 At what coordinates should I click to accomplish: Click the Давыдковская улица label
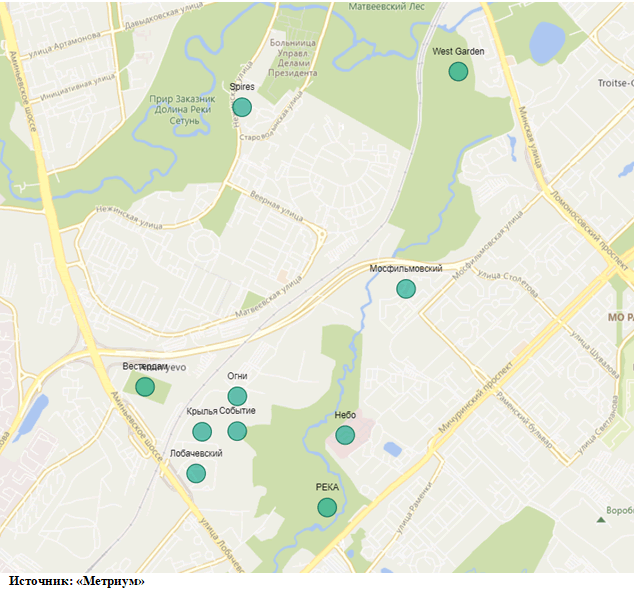point(164,16)
